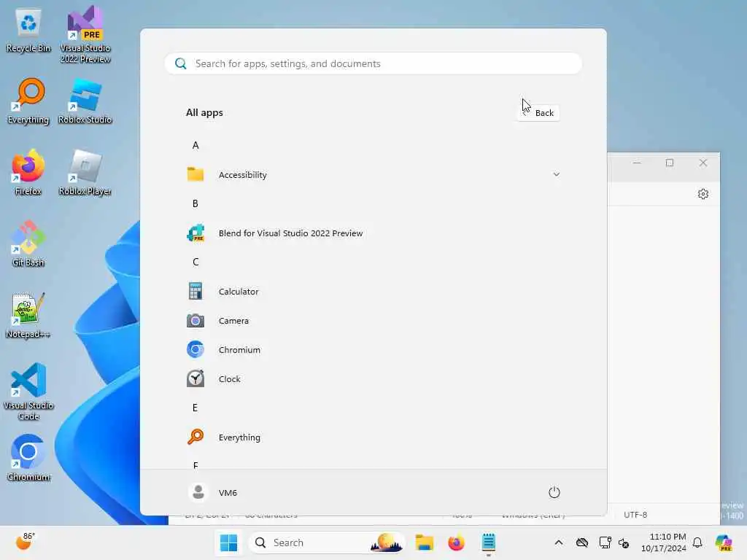This screenshot has height=560, width=747.
Task: Select the Firefox desktop shortcut
Action: (x=28, y=172)
